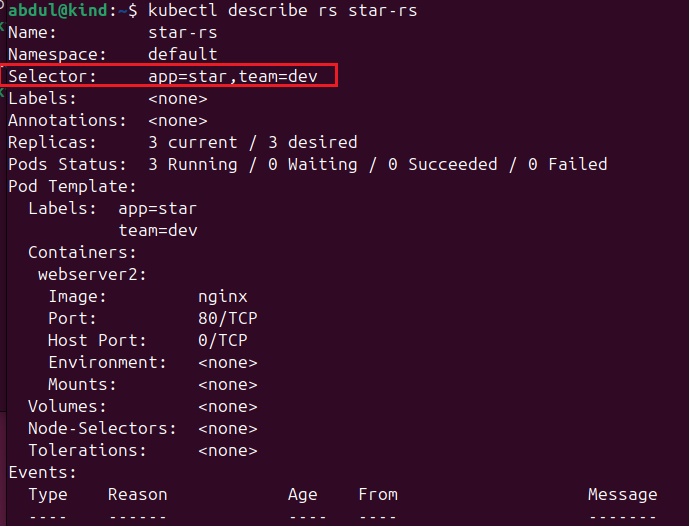690x527 pixels.
Task: Click the Replicas '3 current / 3 desired' text
Action: [252, 142]
